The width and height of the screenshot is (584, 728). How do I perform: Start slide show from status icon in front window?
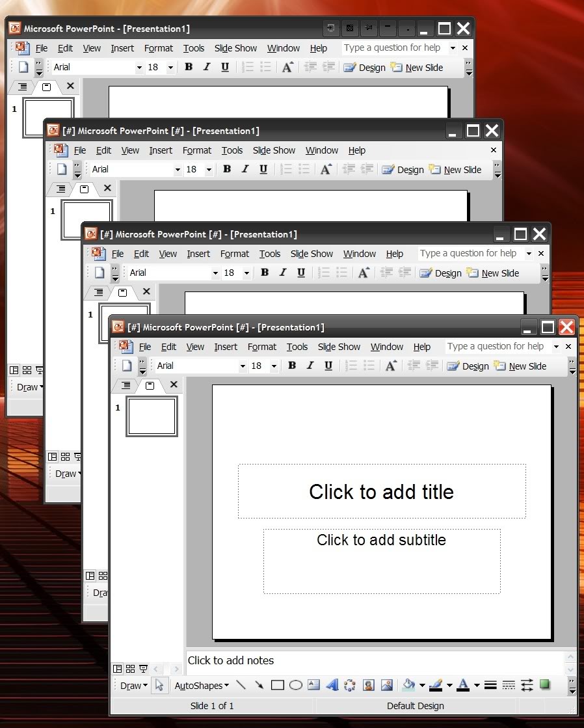coord(143,669)
